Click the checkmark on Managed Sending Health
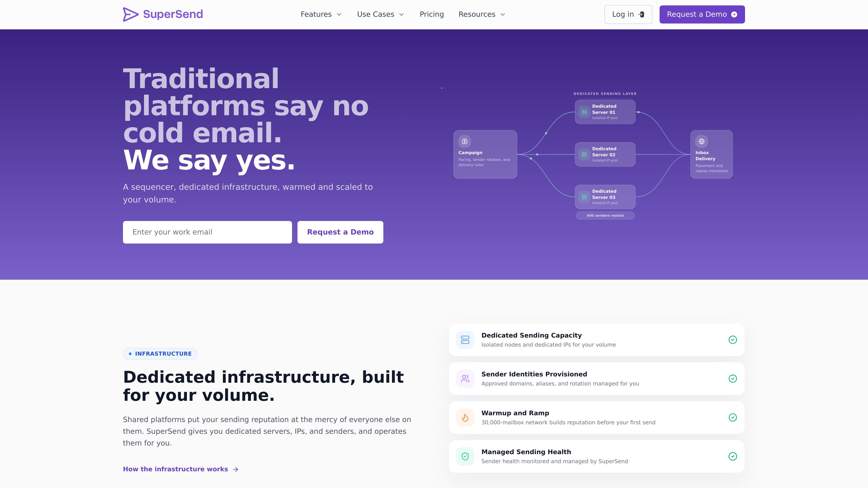This screenshot has width=868, height=488. (x=733, y=456)
